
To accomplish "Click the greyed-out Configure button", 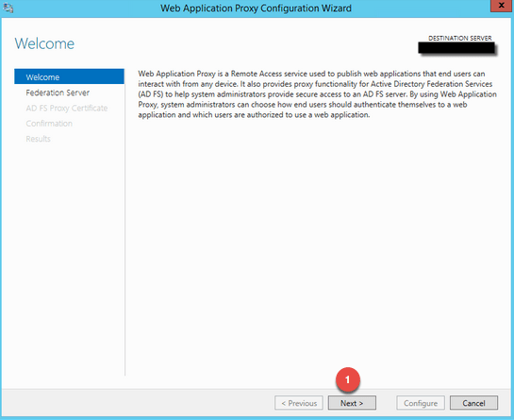I will coord(421,403).
